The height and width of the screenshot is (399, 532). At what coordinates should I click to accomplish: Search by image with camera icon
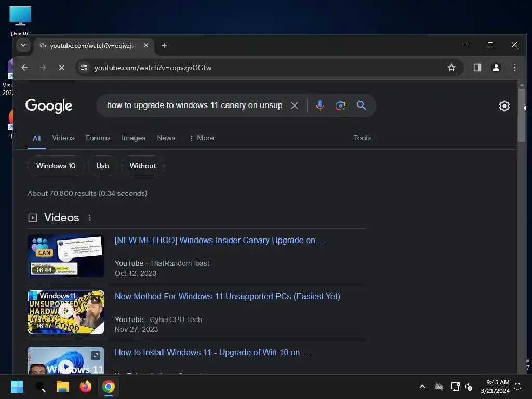coord(341,105)
